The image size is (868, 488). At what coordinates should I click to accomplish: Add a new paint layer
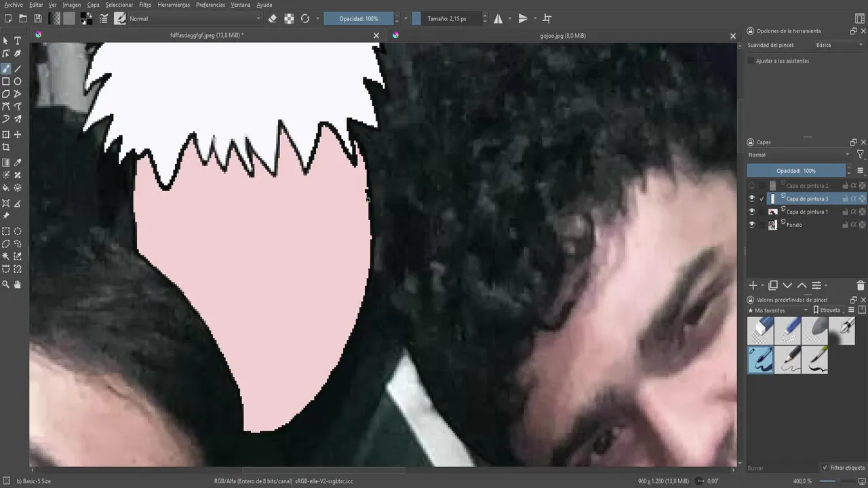[x=753, y=285]
